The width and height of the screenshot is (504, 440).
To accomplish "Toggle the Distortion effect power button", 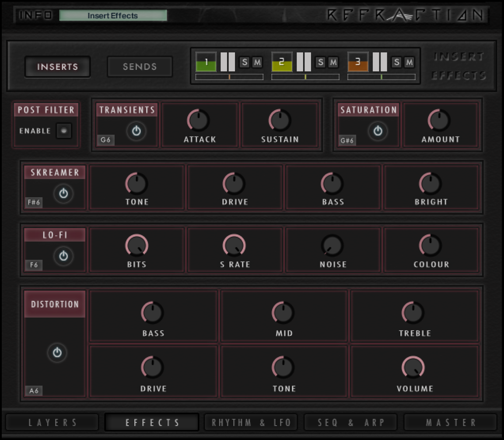I will tap(57, 353).
